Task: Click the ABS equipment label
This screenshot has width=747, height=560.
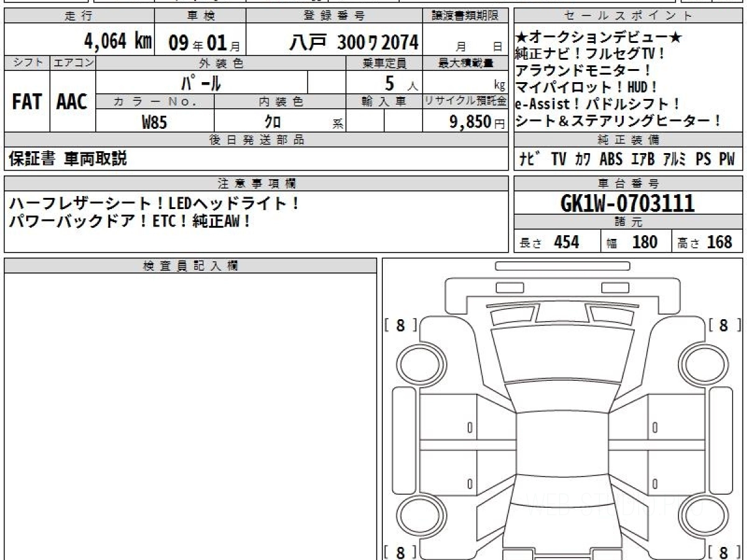Action: (x=611, y=159)
